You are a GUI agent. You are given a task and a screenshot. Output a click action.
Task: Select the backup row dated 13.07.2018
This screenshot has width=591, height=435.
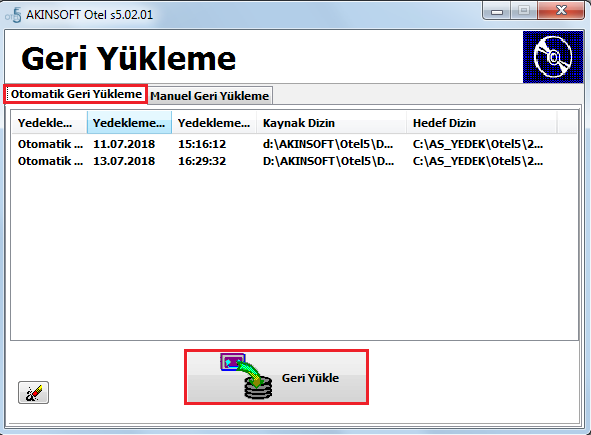point(294,161)
